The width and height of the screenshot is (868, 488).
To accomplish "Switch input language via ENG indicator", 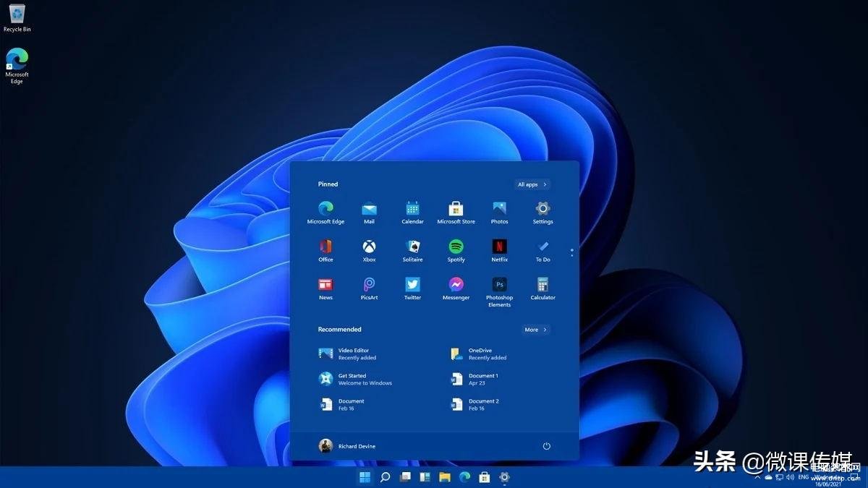I will point(803,477).
